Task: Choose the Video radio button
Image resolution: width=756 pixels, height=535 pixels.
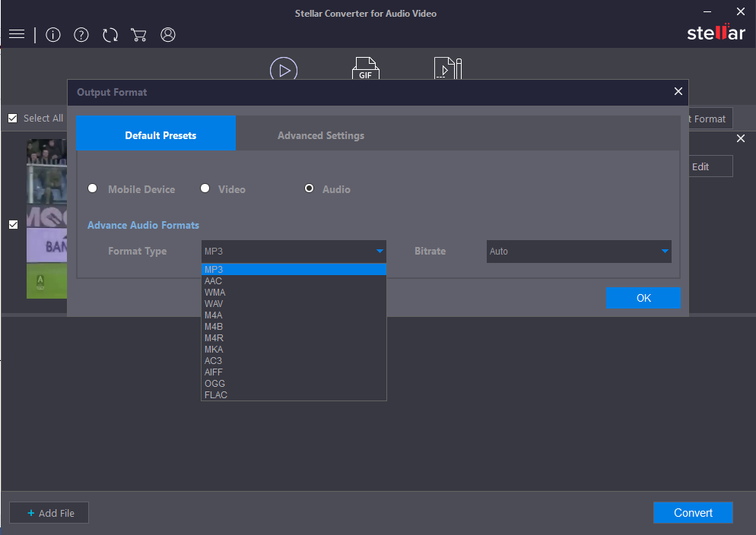Action: (x=205, y=188)
